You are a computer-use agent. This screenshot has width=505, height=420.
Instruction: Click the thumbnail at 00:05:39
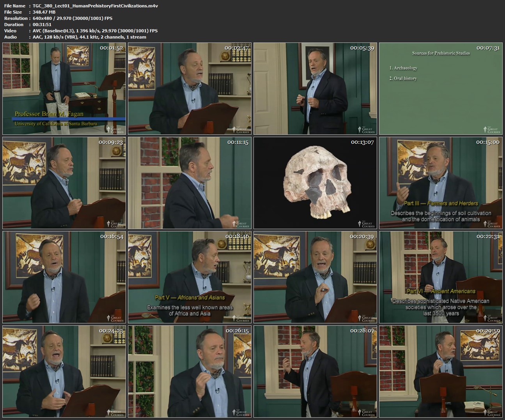pyautogui.click(x=315, y=89)
